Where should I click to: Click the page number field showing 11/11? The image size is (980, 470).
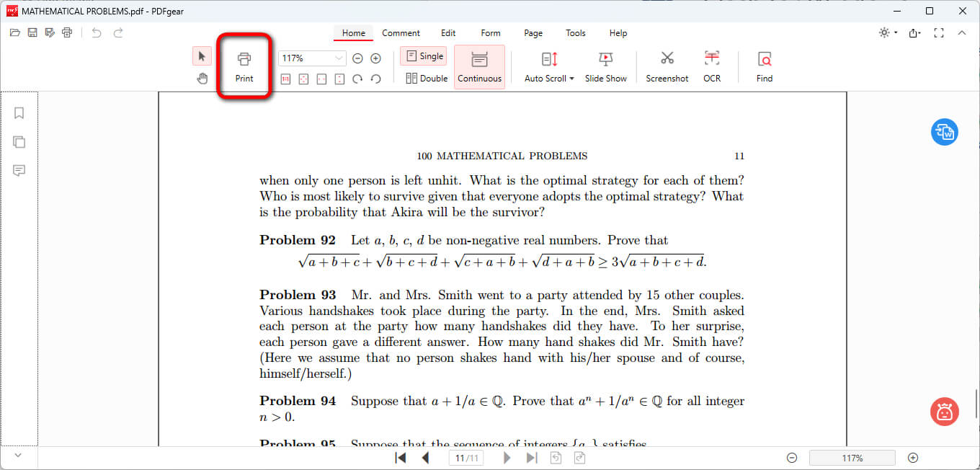[x=465, y=458]
